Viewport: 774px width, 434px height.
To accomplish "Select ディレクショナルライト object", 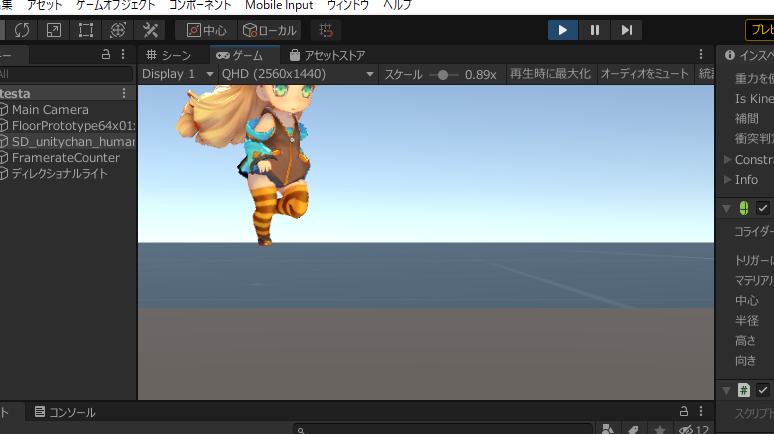I will pyautogui.click(x=60, y=173).
